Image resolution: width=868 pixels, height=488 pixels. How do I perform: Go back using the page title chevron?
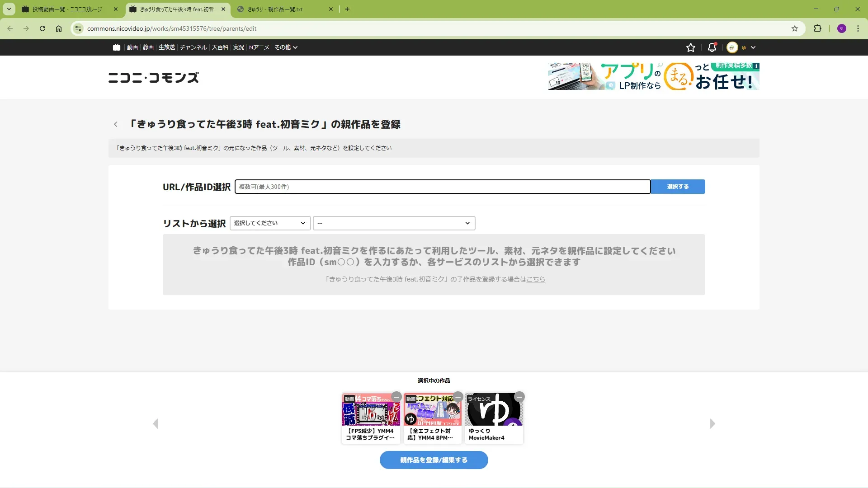(x=116, y=124)
